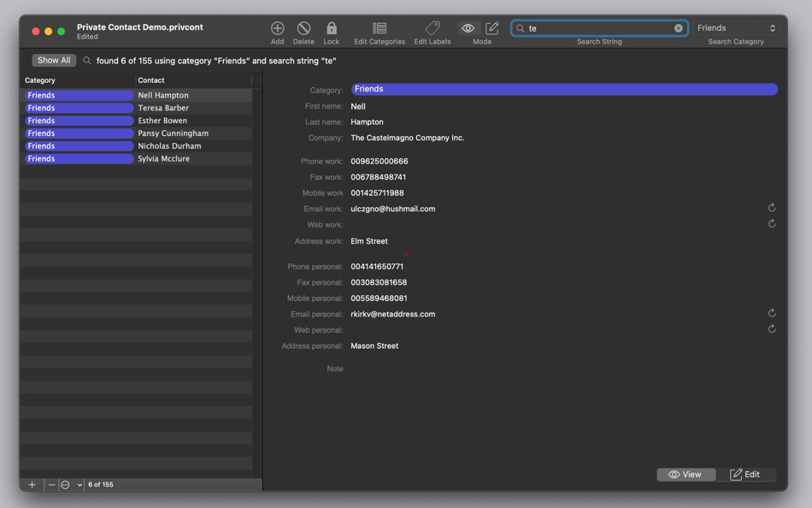The height and width of the screenshot is (508, 812).
Task: Click the plus button below the contact list
Action: (32, 485)
